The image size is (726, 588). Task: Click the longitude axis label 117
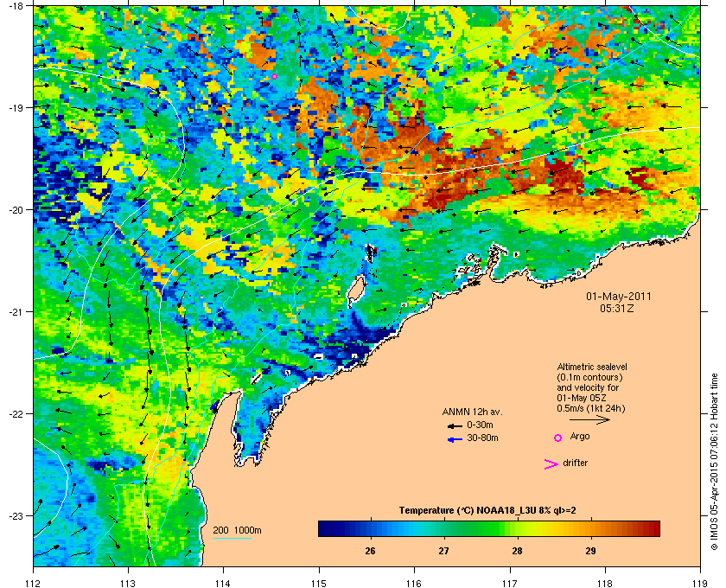coord(510,583)
